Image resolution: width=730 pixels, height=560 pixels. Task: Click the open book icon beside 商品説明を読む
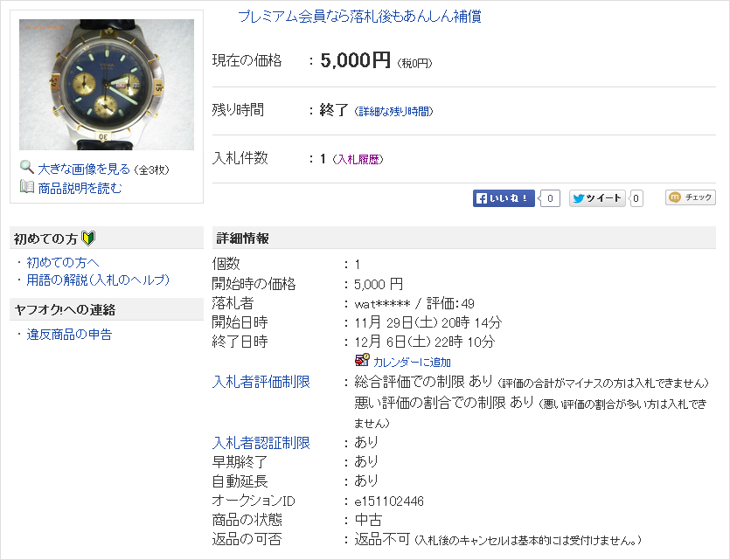point(27,186)
